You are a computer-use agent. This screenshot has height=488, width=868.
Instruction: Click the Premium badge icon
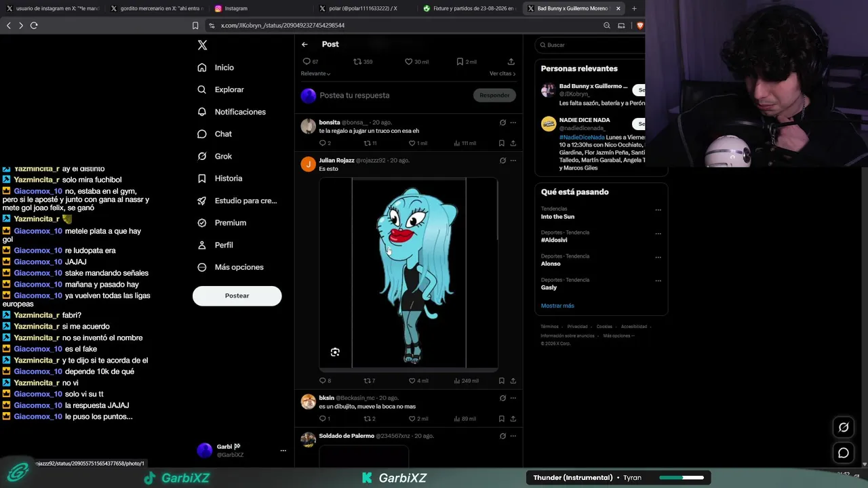coord(202,223)
